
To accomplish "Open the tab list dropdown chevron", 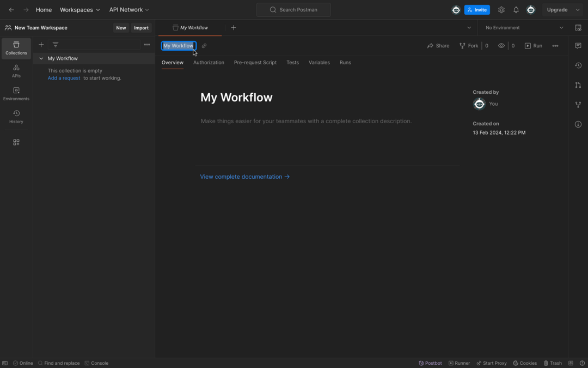I will click(469, 28).
